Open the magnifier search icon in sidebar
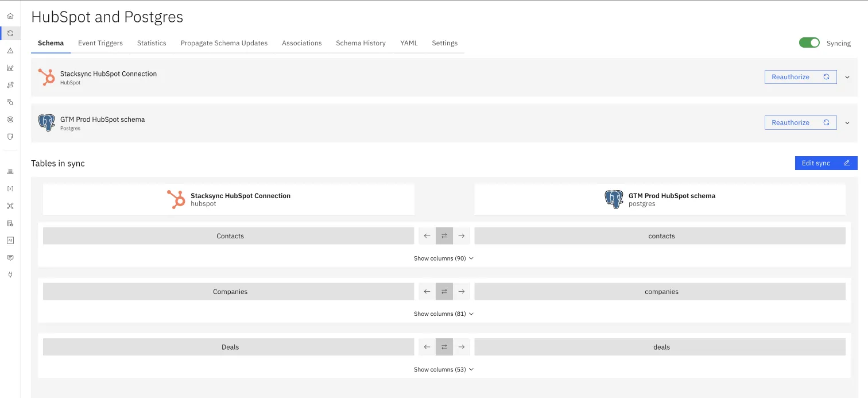Image resolution: width=868 pixels, height=398 pixels. (10, 102)
